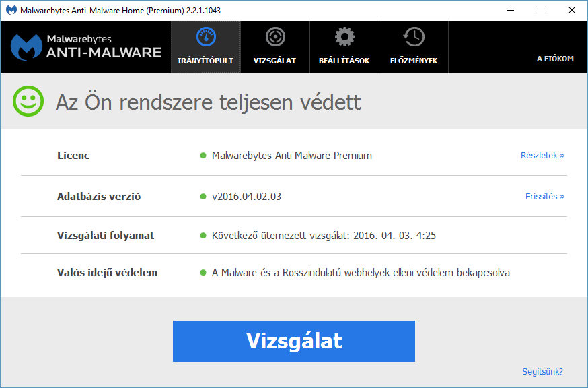Screen dimensions: 588x388
Task: Click heading Az Ön rendszere teljesen védett
Action: [209, 102]
